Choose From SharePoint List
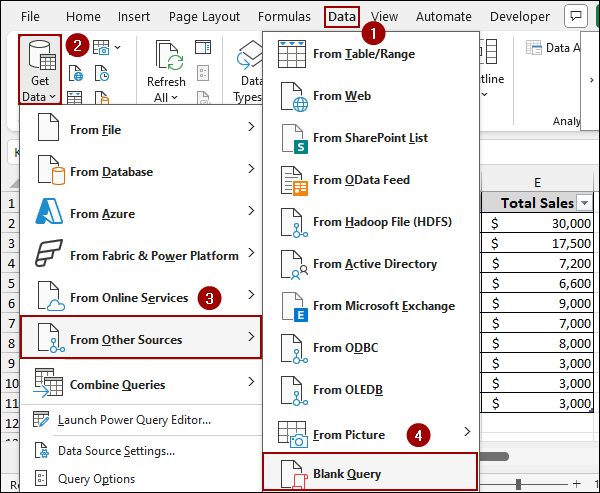The image size is (600, 493). [371, 138]
